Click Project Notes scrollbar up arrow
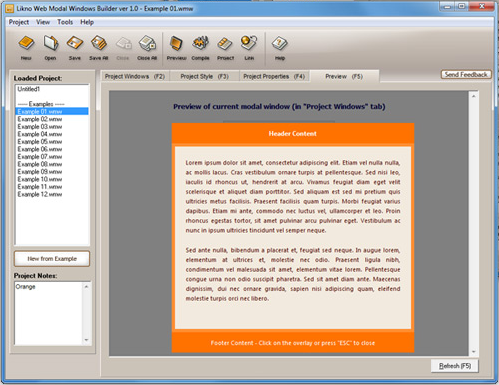 tap(86, 286)
